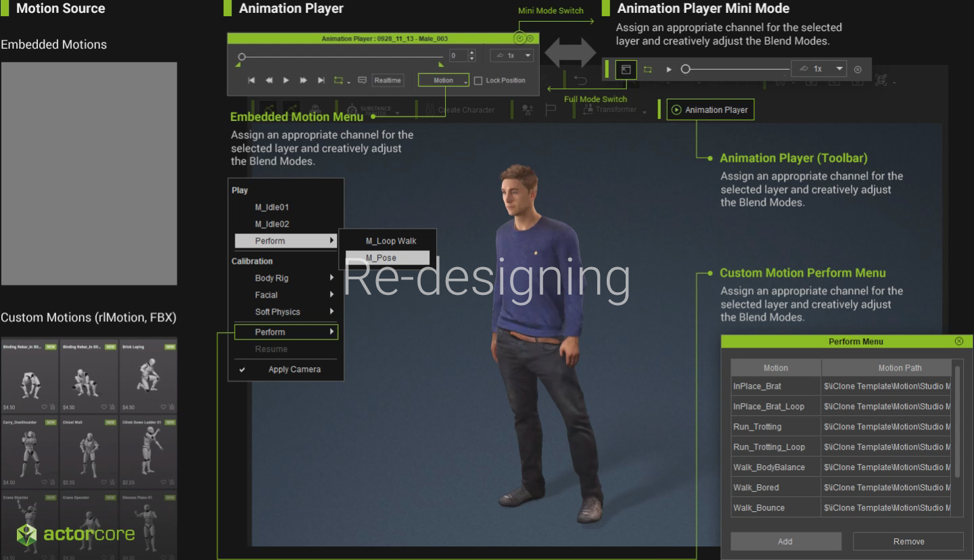This screenshot has height=560, width=974.
Task: Open the 1x speed dropdown in full player
Action: pos(512,55)
